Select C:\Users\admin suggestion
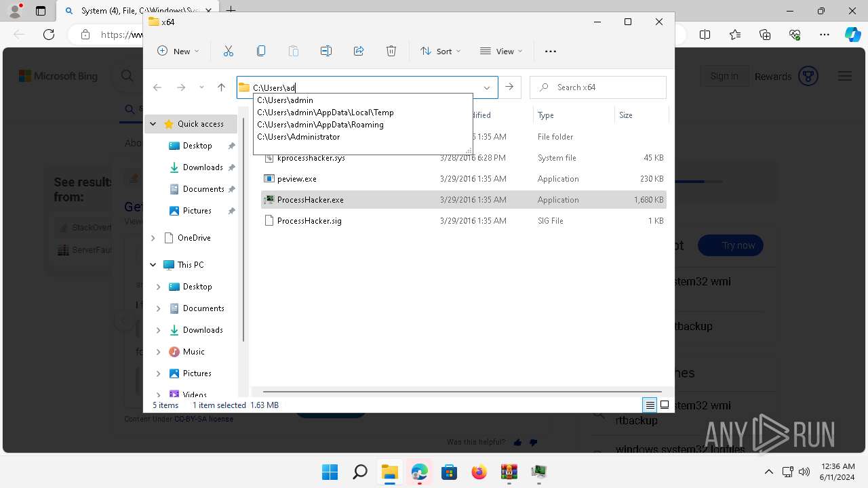Viewport: 868px width, 488px height. [363, 100]
